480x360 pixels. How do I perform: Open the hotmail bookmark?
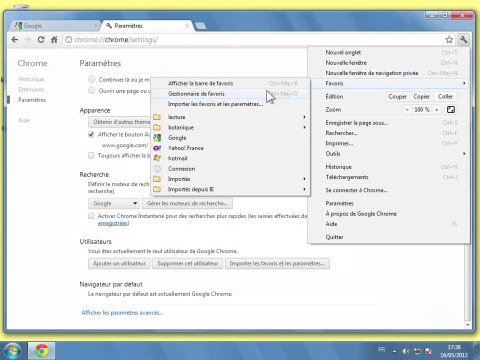230,158
